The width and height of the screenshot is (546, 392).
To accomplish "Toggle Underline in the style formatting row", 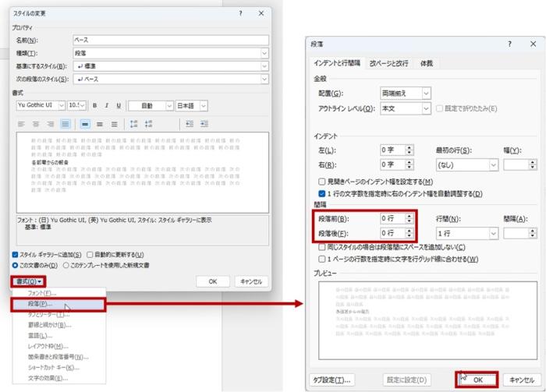I will (117, 105).
